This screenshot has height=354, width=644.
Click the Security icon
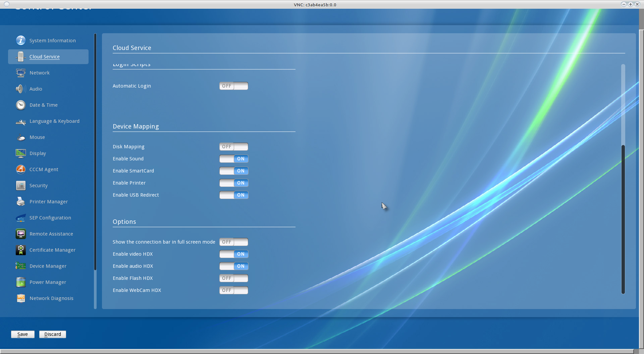tap(21, 186)
